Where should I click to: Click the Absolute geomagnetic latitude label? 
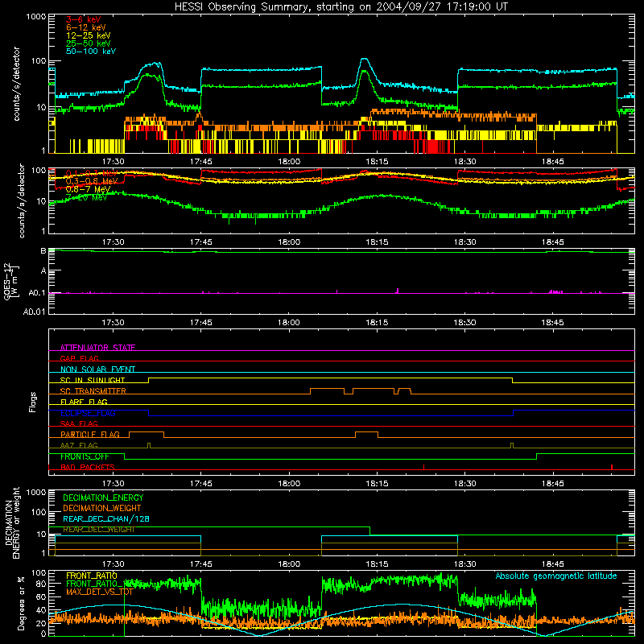point(556,576)
